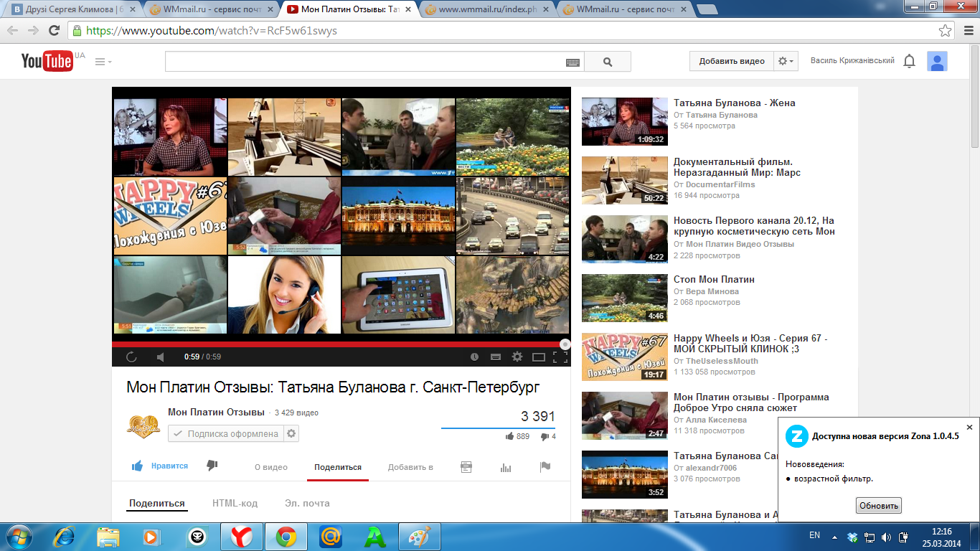Reload the page with the refresh icon

[x=54, y=31]
